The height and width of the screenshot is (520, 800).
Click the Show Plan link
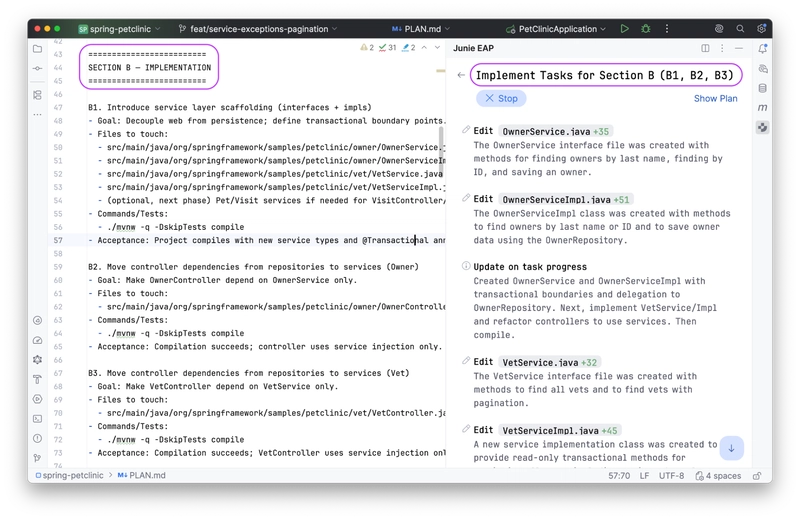click(x=715, y=98)
